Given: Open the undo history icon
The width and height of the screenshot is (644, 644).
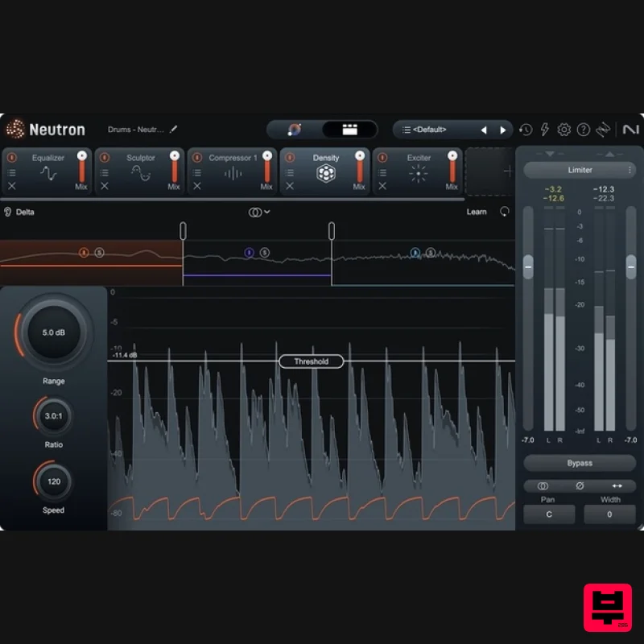Looking at the screenshot, I should click(526, 130).
